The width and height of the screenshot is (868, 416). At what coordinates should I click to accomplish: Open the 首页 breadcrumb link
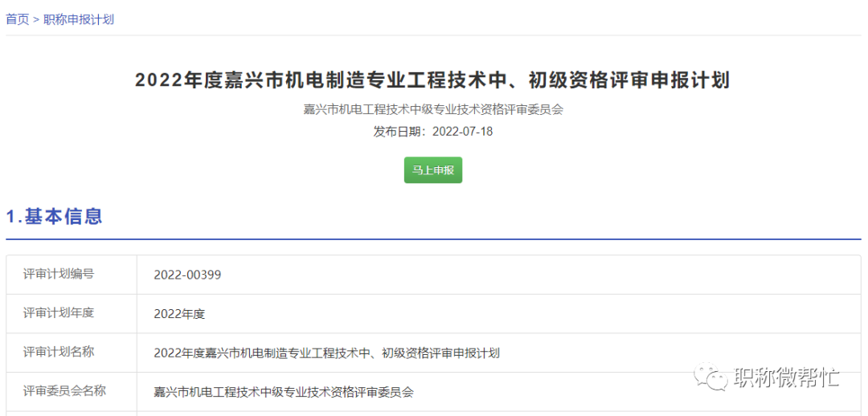pos(17,19)
